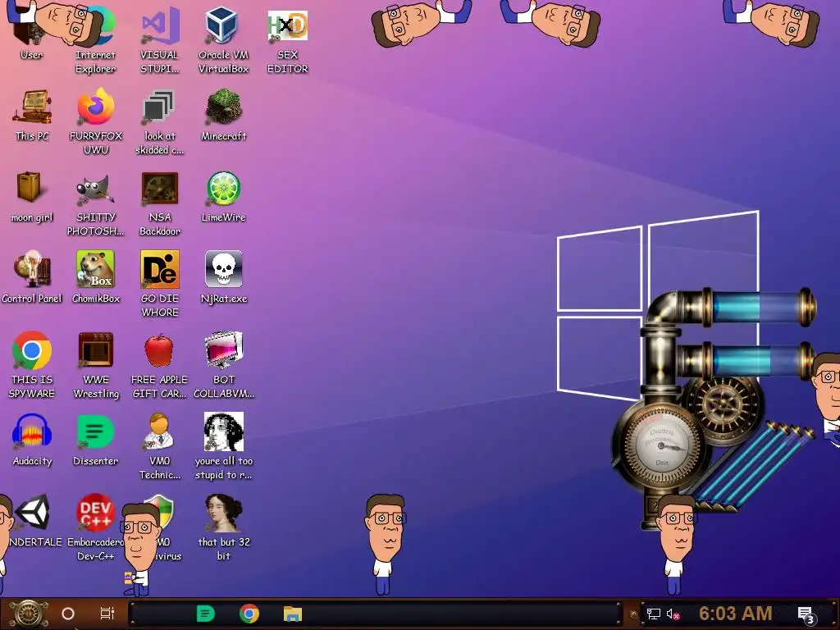Launch THIS IS SPYWARE Chrome shortcut

point(32,365)
